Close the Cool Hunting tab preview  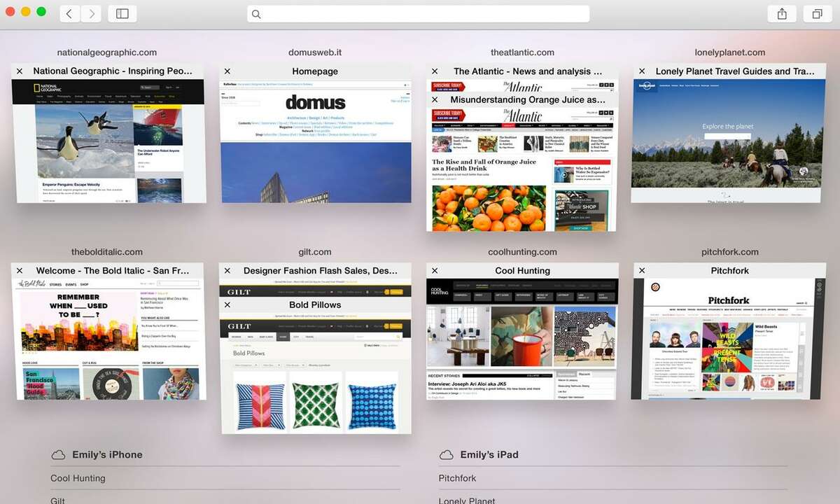click(x=435, y=271)
